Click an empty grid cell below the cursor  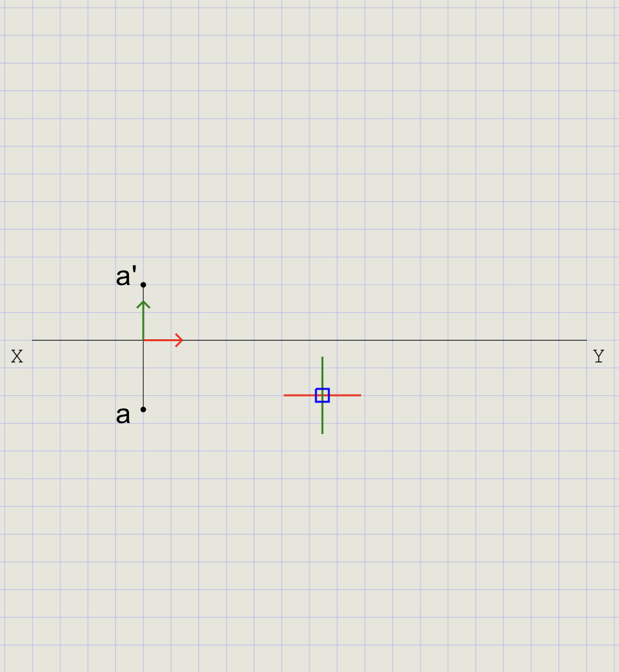(x=322, y=464)
